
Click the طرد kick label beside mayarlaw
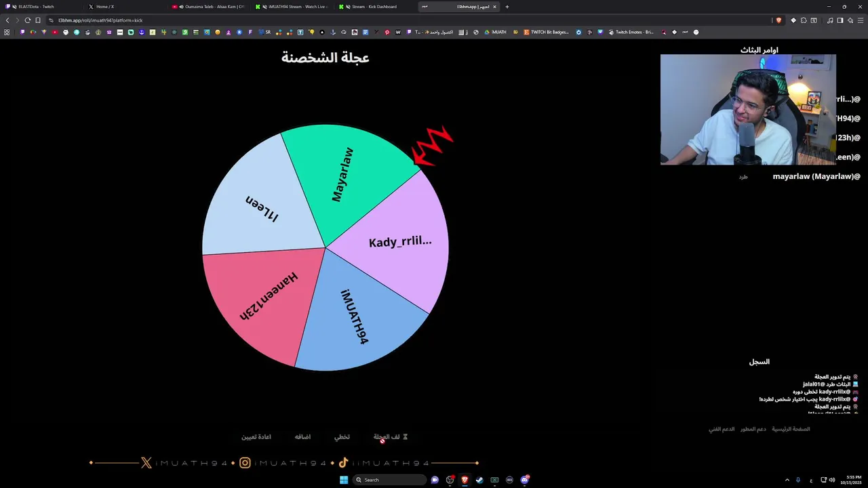743,177
